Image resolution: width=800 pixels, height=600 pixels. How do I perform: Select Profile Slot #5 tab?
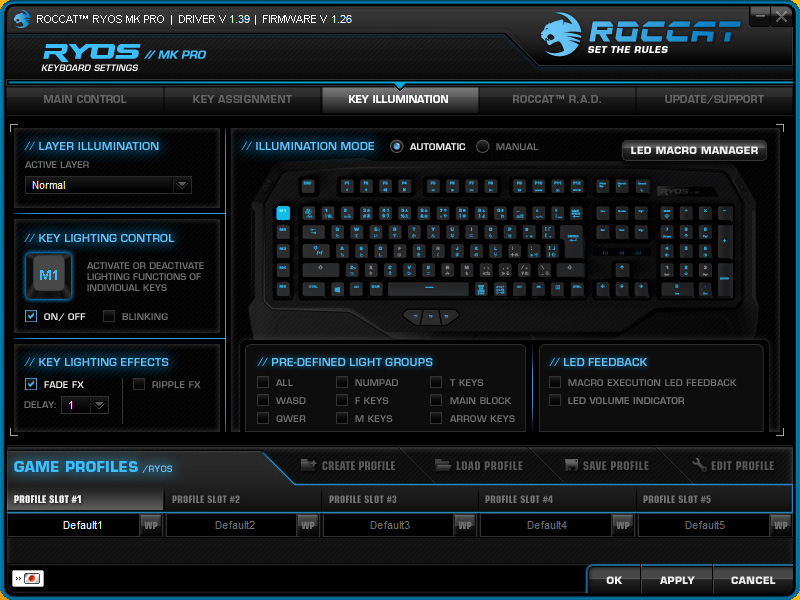pyautogui.click(x=714, y=499)
